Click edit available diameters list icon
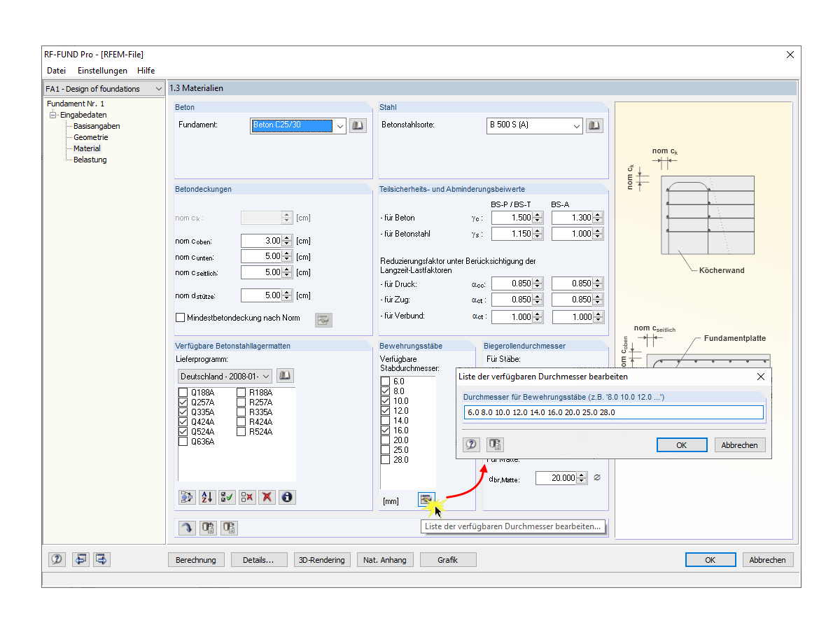The image size is (840, 630). coord(426,499)
